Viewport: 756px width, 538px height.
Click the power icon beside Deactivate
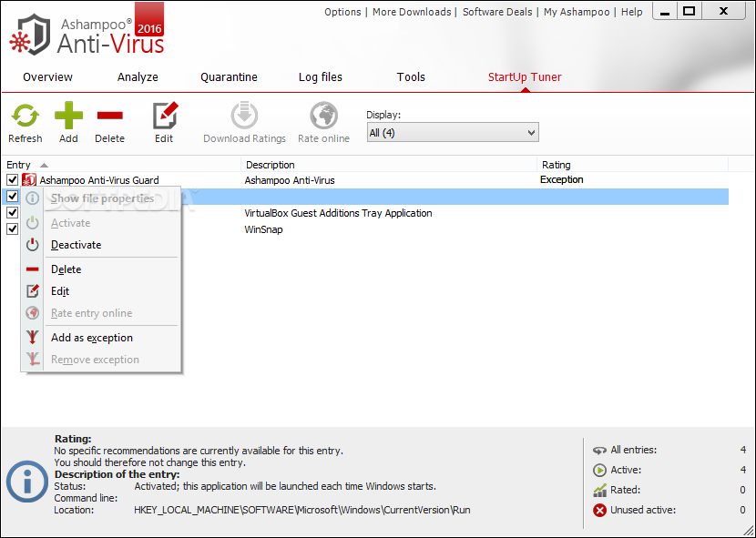pos(32,245)
